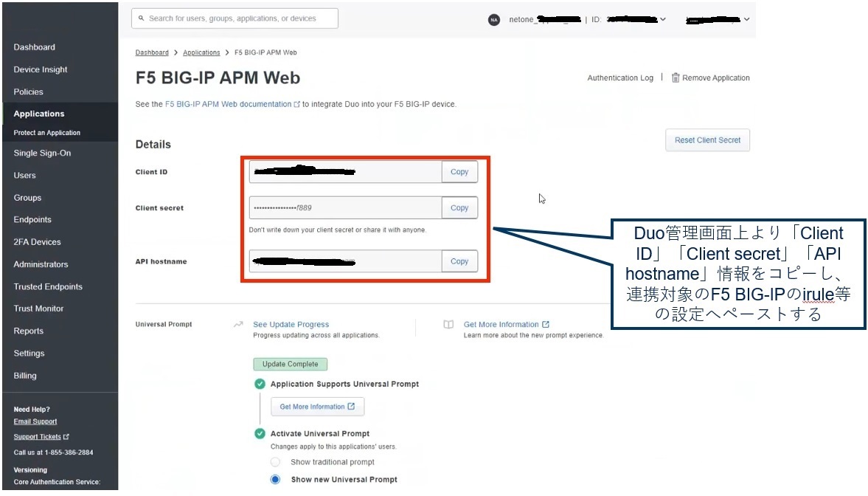The width and height of the screenshot is (868, 496).
Task: Click See Update Progress link
Action: (291, 324)
